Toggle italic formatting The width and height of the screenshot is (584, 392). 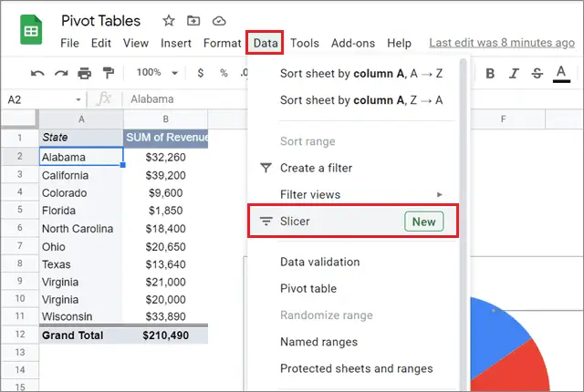pyautogui.click(x=514, y=73)
